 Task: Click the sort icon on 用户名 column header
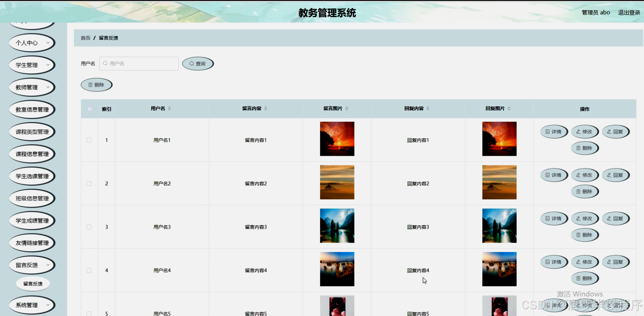click(x=169, y=109)
